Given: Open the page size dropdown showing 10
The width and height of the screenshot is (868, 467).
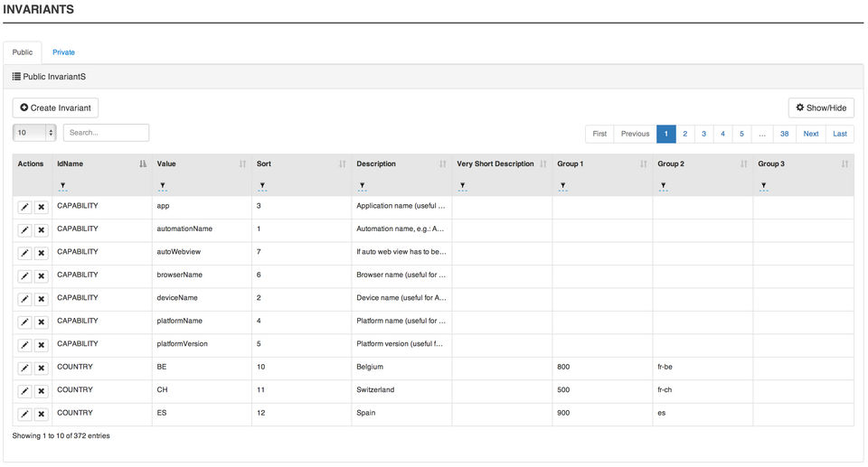Looking at the screenshot, I should click(35, 133).
